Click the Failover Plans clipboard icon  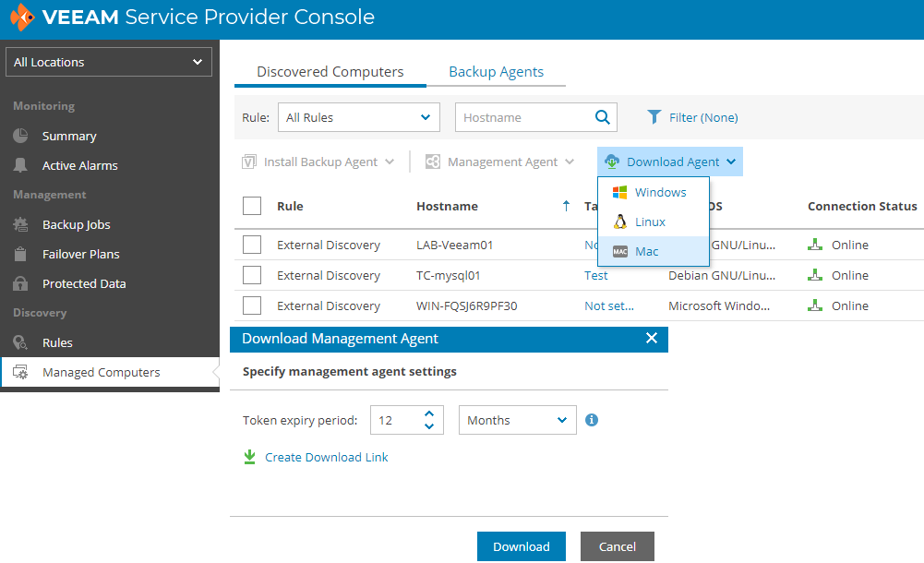point(20,254)
